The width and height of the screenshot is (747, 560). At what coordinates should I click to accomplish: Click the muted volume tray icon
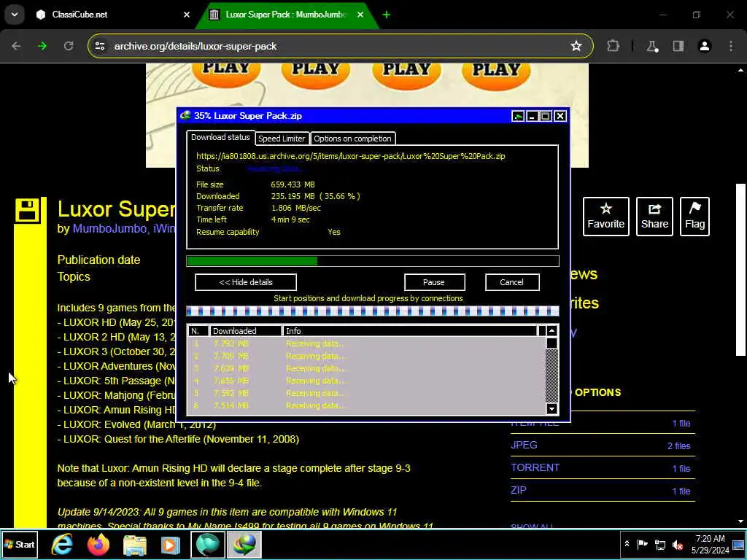pos(678,544)
